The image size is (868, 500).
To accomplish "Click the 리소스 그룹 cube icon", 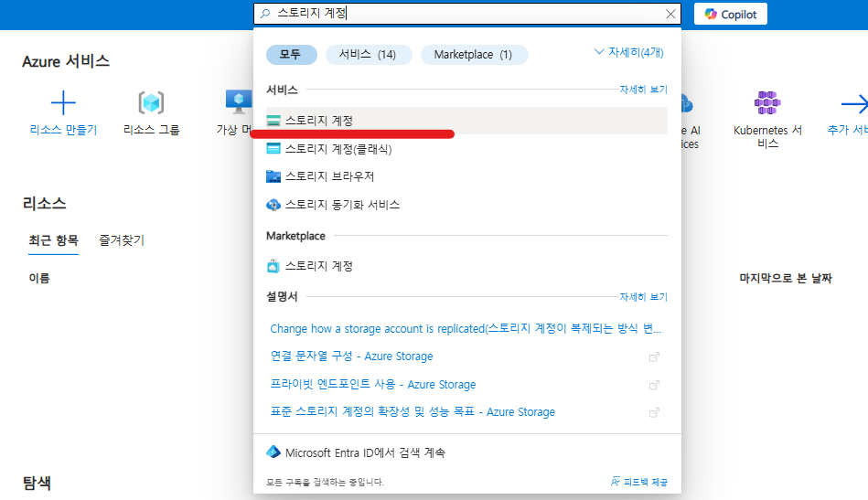I will [151, 103].
